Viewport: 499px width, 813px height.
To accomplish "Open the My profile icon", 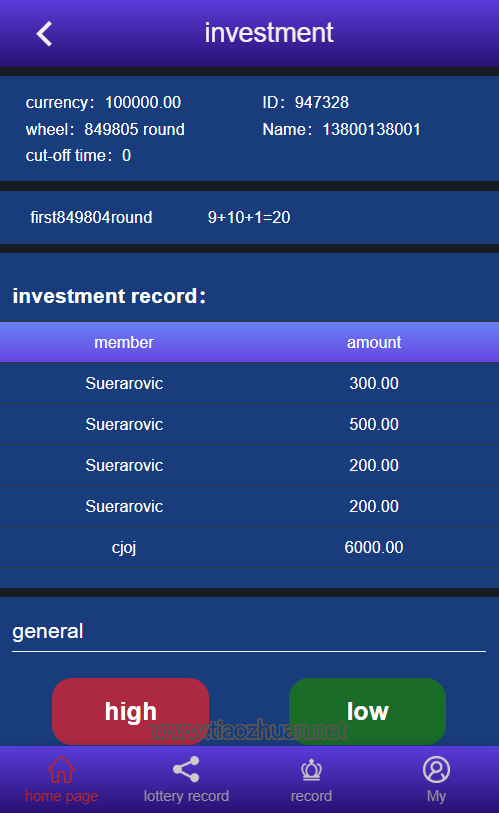I will pyautogui.click(x=436, y=769).
